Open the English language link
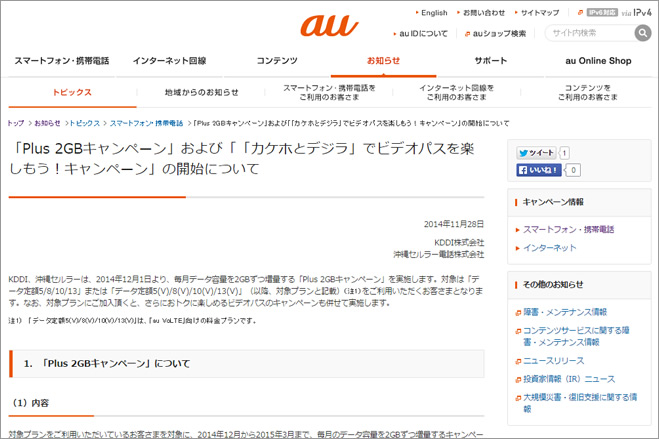 pos(434,13)
